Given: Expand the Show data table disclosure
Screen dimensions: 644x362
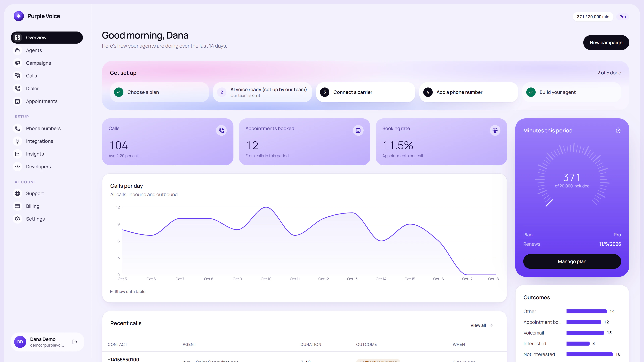Looking at the screenshot, I should click(x=128, y=292).
